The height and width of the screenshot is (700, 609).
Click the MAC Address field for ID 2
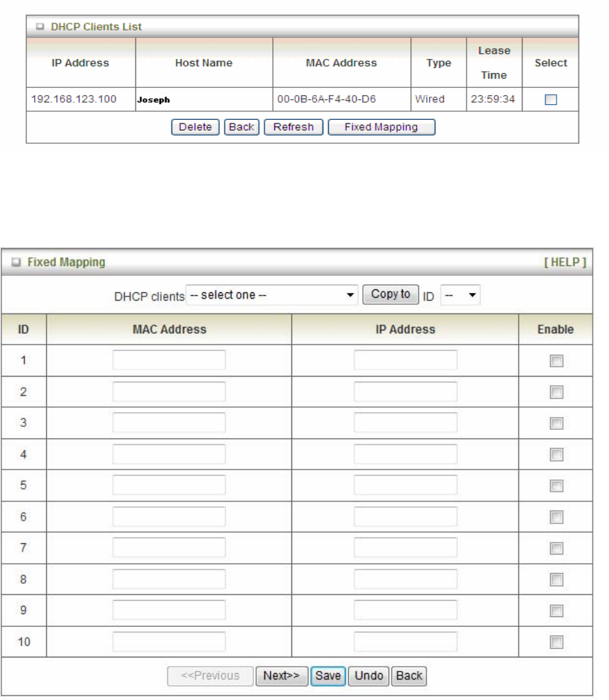(169, 391)
